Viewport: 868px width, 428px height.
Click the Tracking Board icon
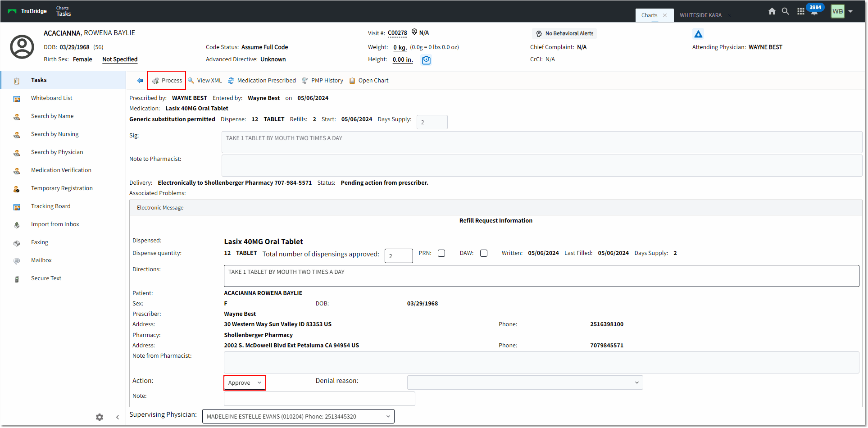pyautogui.click(x=17, y=207)
